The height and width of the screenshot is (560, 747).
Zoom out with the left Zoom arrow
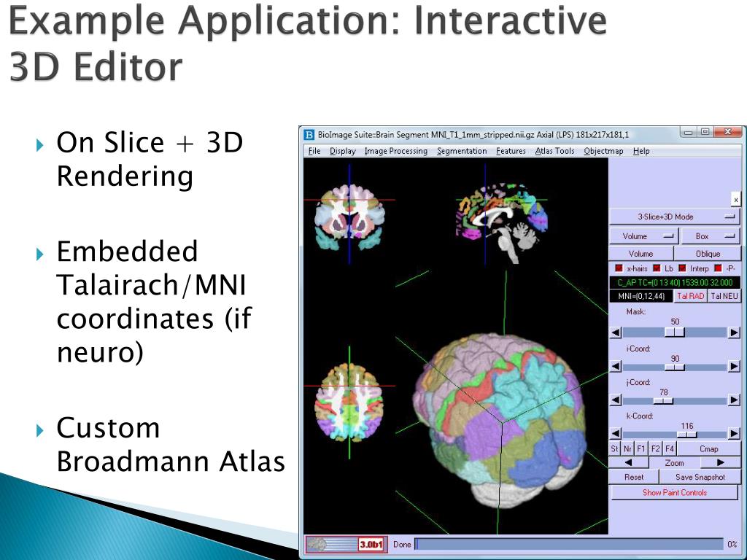click(628, 462)
